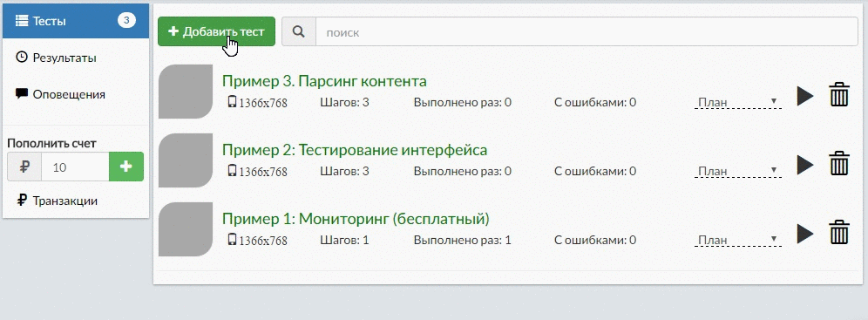Run the test Пример 1: Мониторинг (бесплатный)
868x320 pixels.
tap(805, 234)
